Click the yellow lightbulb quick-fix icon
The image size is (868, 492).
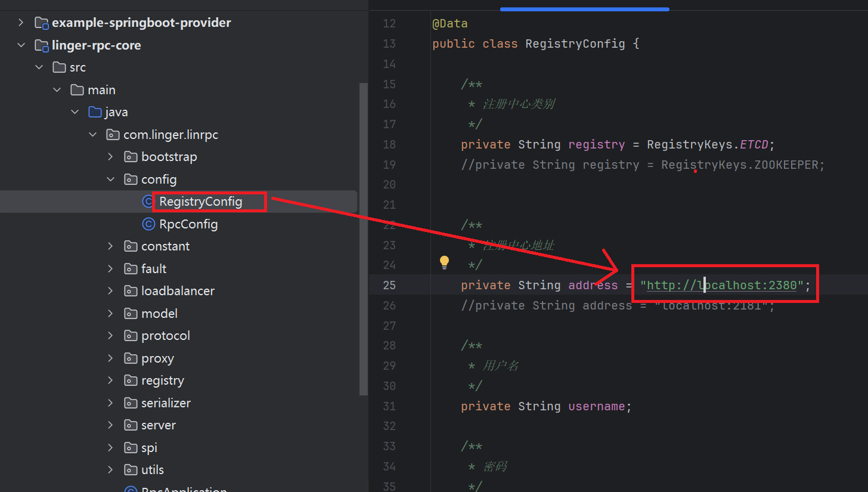(444, 262)
